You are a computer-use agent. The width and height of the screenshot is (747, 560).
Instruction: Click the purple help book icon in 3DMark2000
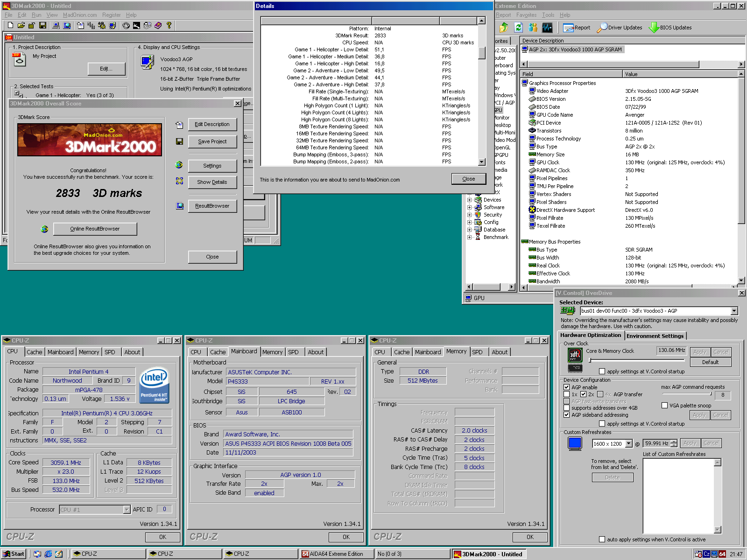click(x=158, y=25)
